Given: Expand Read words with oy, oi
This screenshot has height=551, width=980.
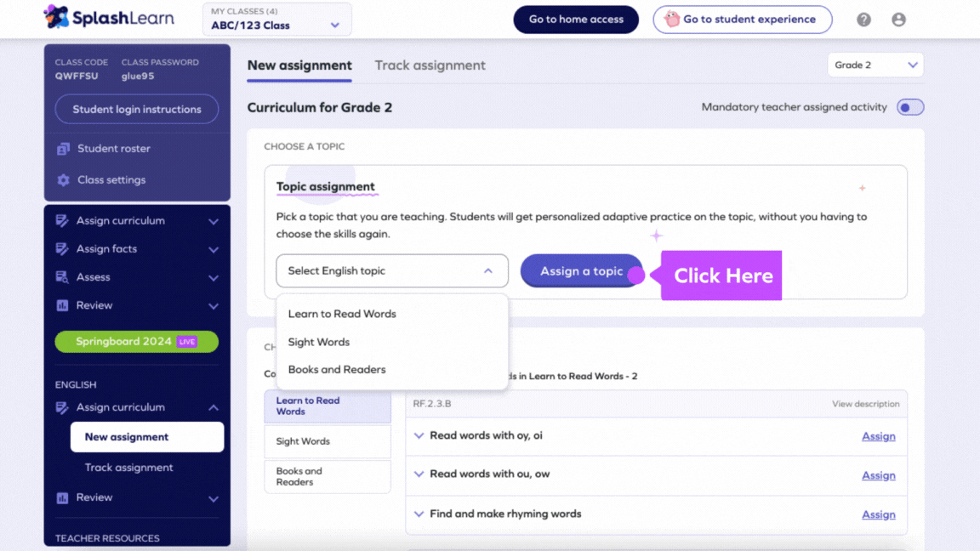Looking at the screenshot, I should tap(419, 435).
